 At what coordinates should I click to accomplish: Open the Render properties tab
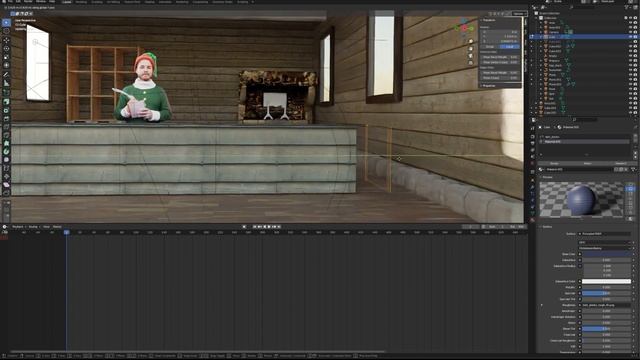[x=533, y=137]
